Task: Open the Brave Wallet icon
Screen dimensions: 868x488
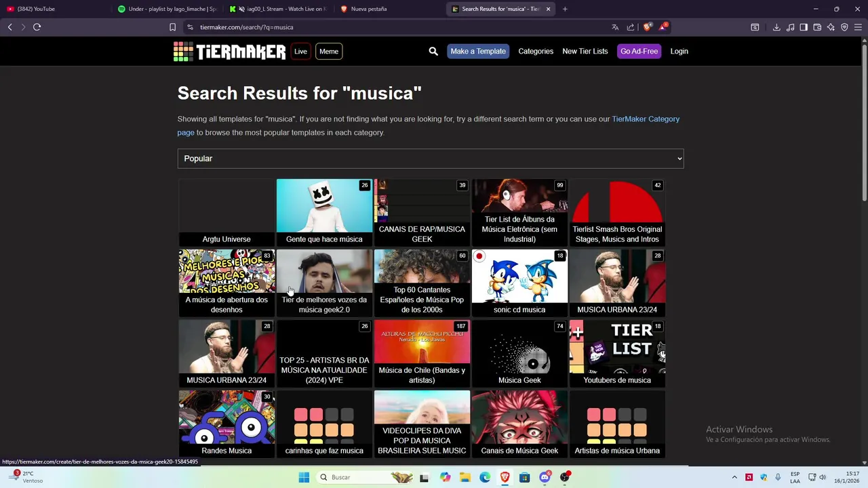Action: 817,27
